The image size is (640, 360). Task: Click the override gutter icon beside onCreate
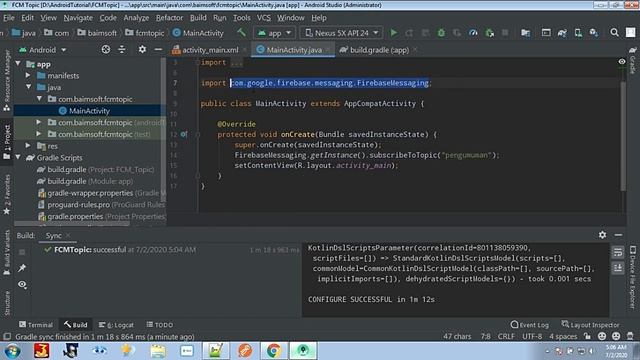184,134
